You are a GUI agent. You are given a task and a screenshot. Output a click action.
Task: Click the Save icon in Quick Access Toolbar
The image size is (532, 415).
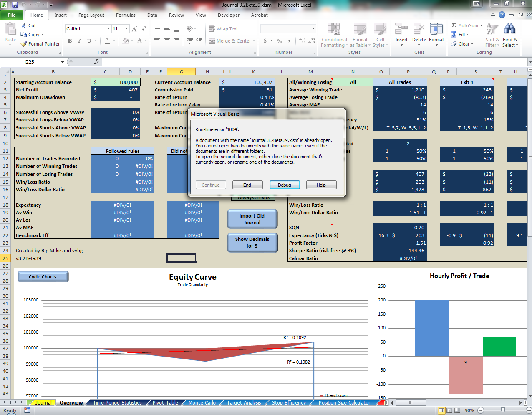pos(15,5)
